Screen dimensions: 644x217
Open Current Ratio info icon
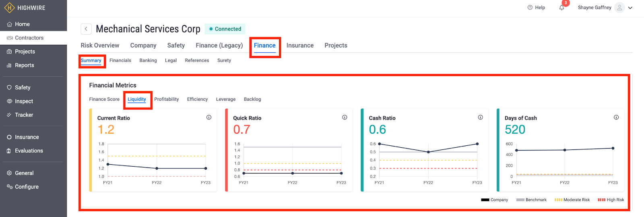209,118
